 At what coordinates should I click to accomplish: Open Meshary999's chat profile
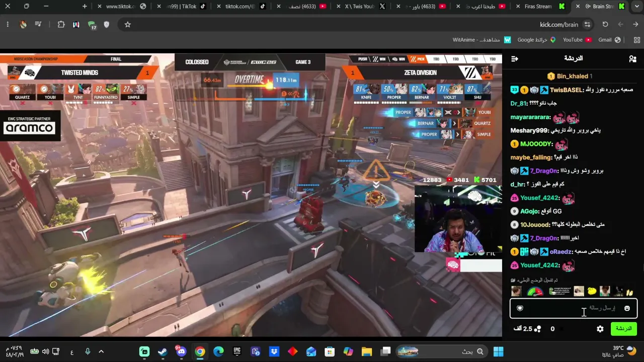click(529, 131)
